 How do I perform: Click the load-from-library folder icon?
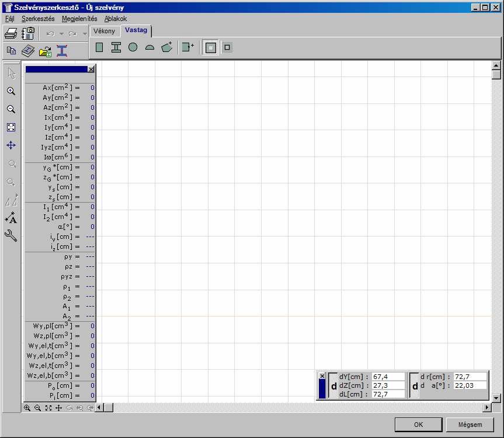click(45, 51)
